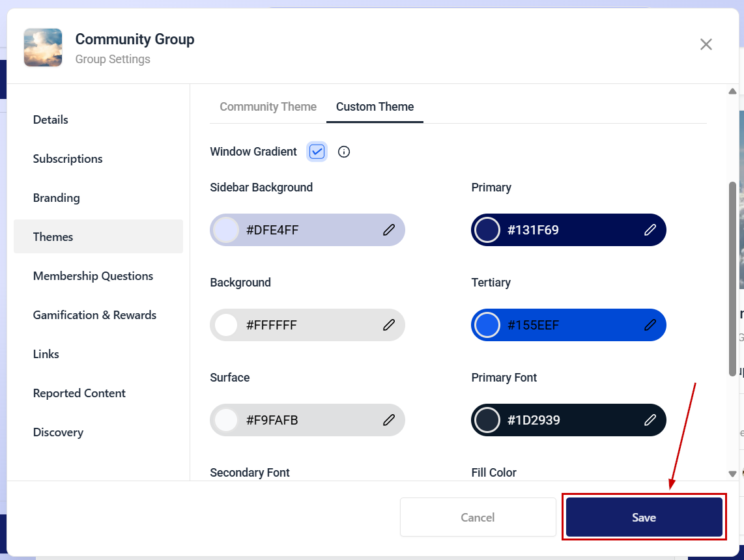
Task: Cancel the group settings changes
Action: tap(478, 517)
